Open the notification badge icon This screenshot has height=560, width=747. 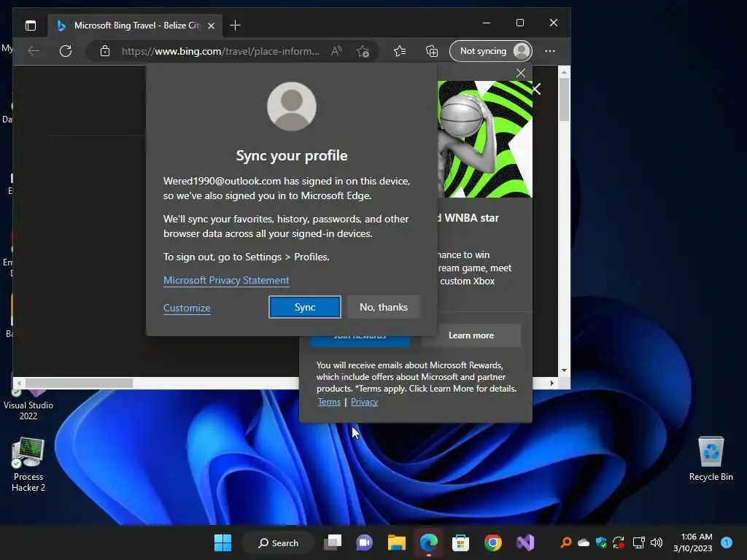[727, 542]
